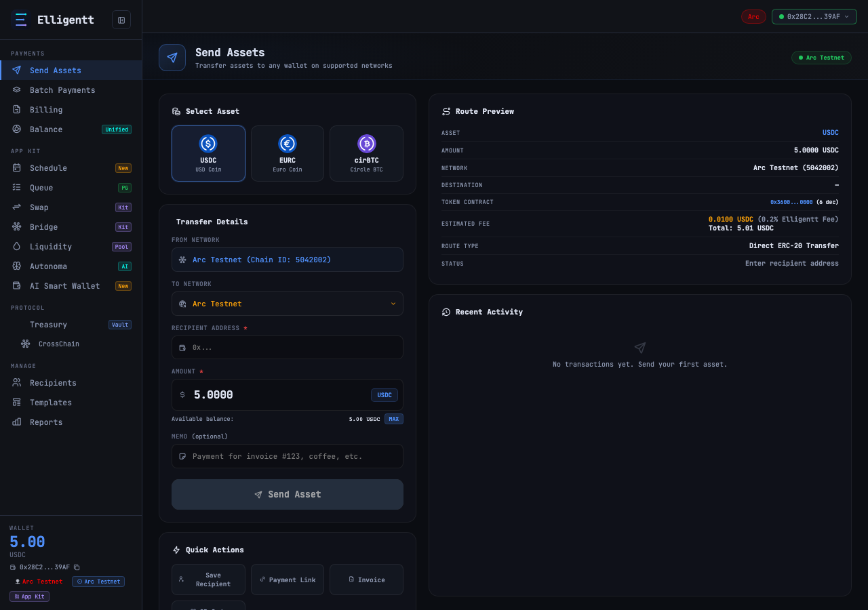The height and width of the screenshot is (610, 868).
Task: Click "No transactions yet. Send your first asset." text
Action: tap(640, 364)
